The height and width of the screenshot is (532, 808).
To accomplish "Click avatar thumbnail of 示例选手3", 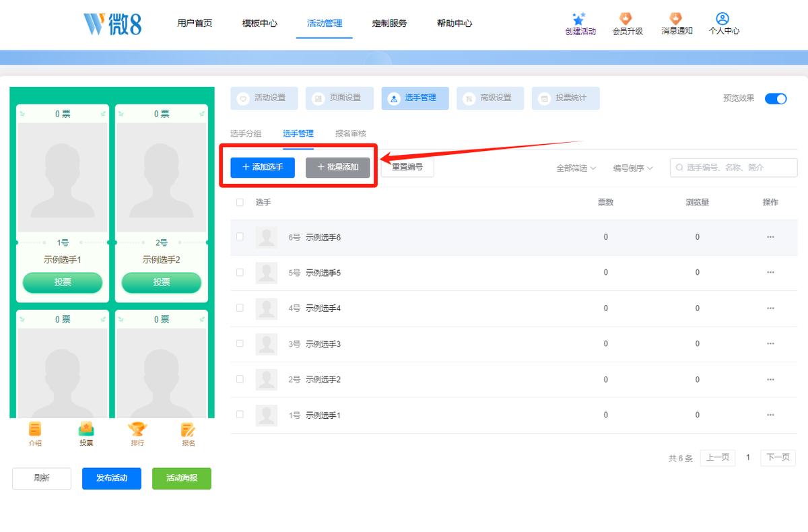I will click(x=267, y=344).
